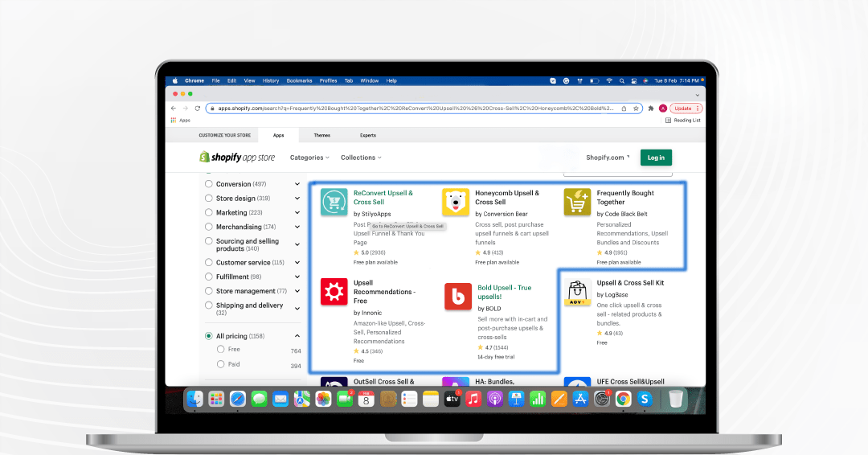Expand the Merchandising subcategories chevron

(297, 227)
